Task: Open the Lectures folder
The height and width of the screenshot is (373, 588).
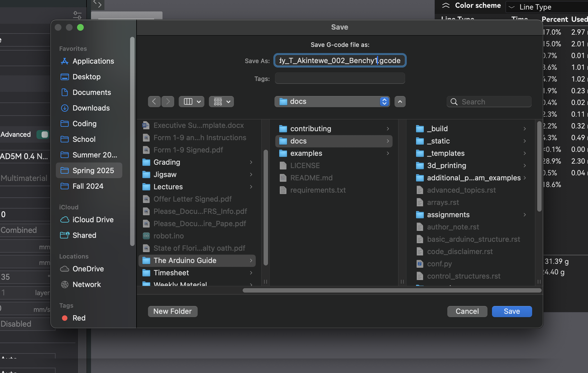Action: pos(197,187)
